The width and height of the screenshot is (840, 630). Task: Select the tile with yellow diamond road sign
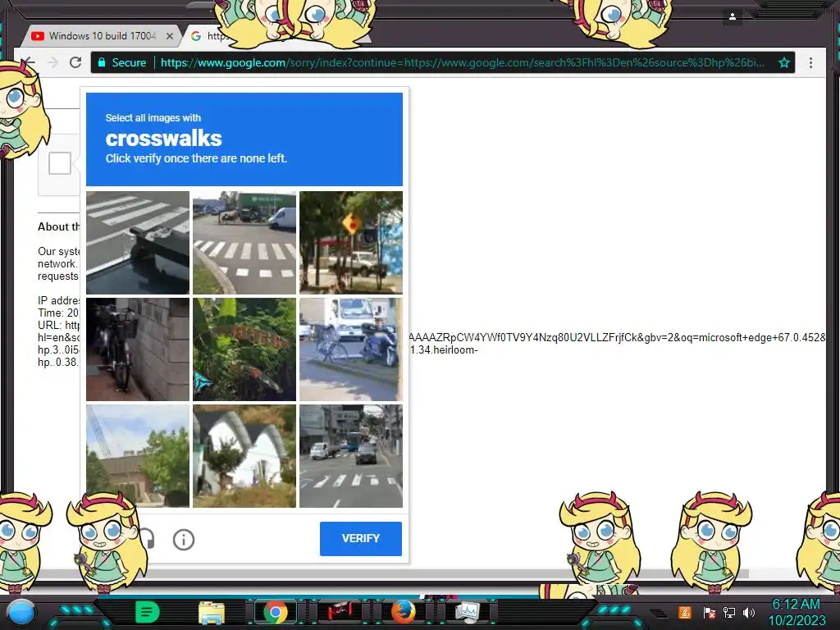(351, 243)
